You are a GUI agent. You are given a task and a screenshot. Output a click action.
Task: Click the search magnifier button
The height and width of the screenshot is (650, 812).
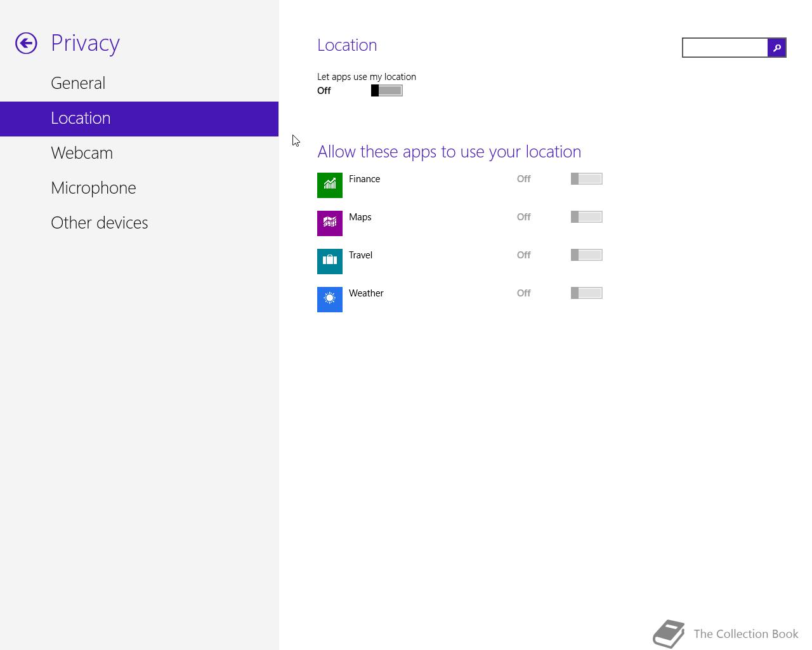click(x=776, y=48)
